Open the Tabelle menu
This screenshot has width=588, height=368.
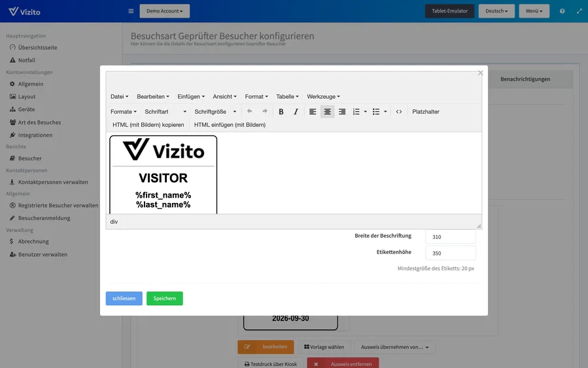tap(287, 96)
